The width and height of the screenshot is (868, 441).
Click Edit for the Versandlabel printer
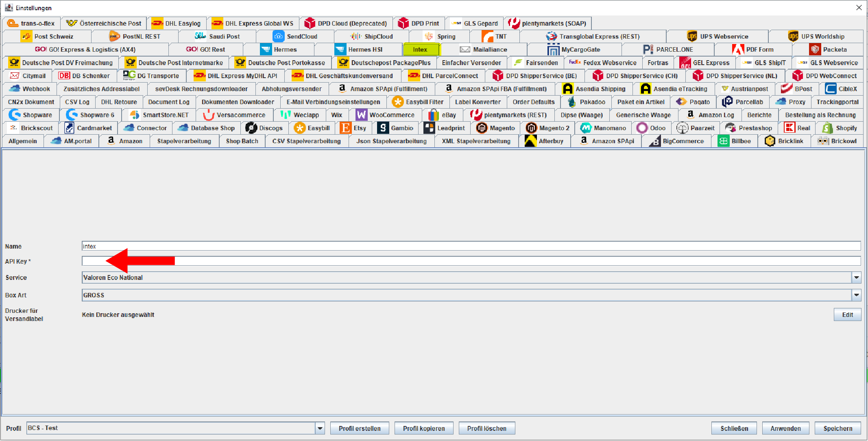pyautogui.click(x=847, y=314)
